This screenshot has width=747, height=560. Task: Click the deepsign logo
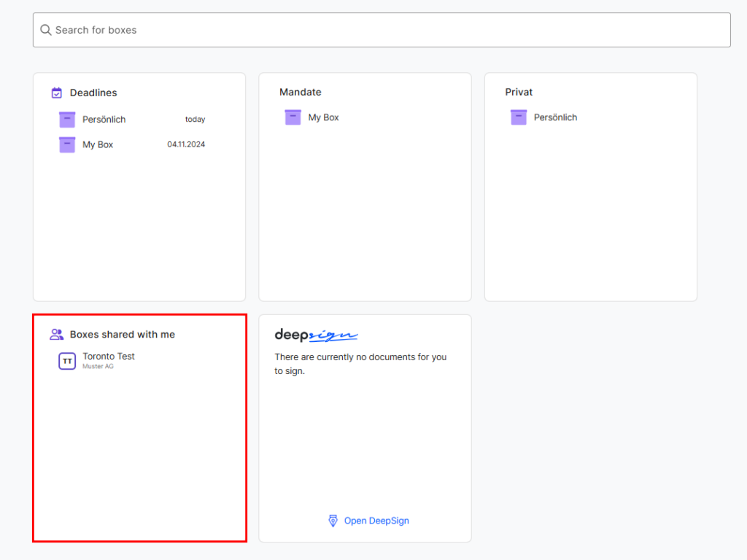[315, 335]
